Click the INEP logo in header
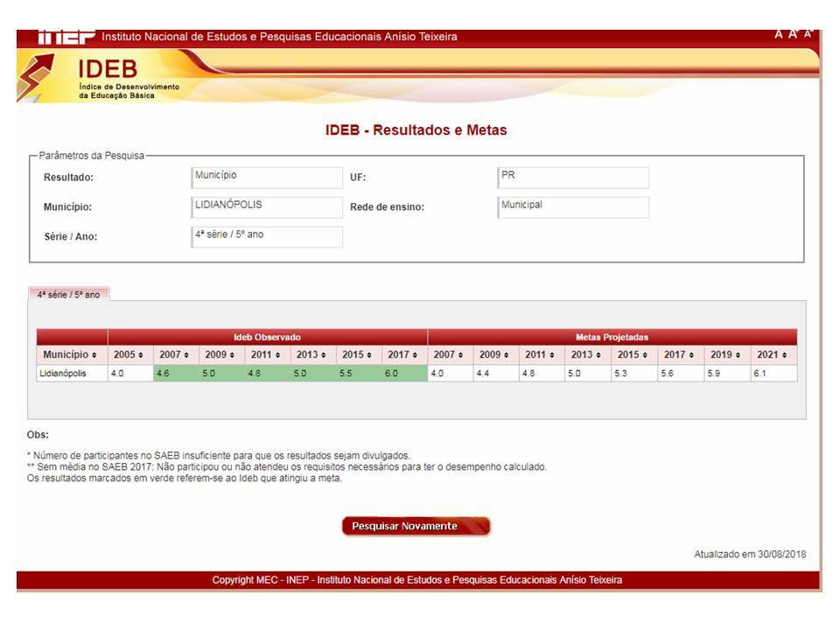The width and height of the screenshot is (840, 630). click(x=66, y=37)
